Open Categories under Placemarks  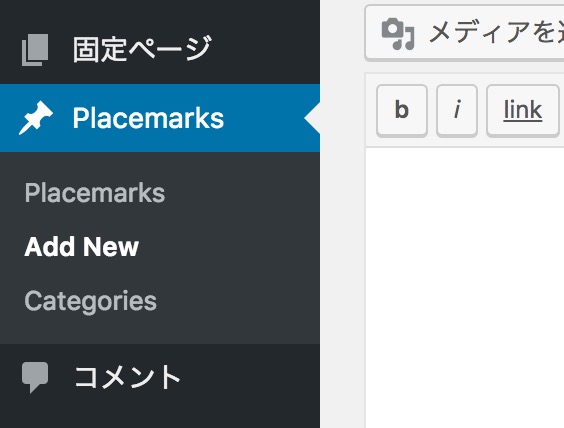click(x=91, y=301)
